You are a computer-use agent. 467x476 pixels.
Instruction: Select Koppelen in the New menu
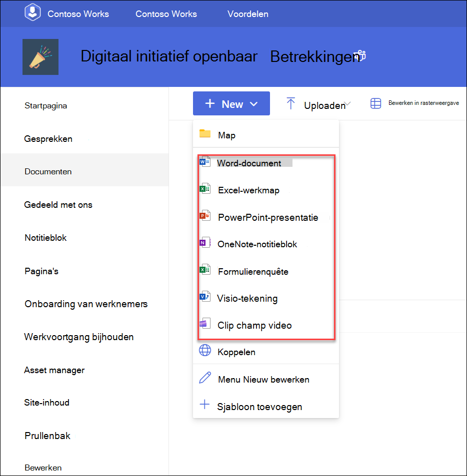pos(266,352)
